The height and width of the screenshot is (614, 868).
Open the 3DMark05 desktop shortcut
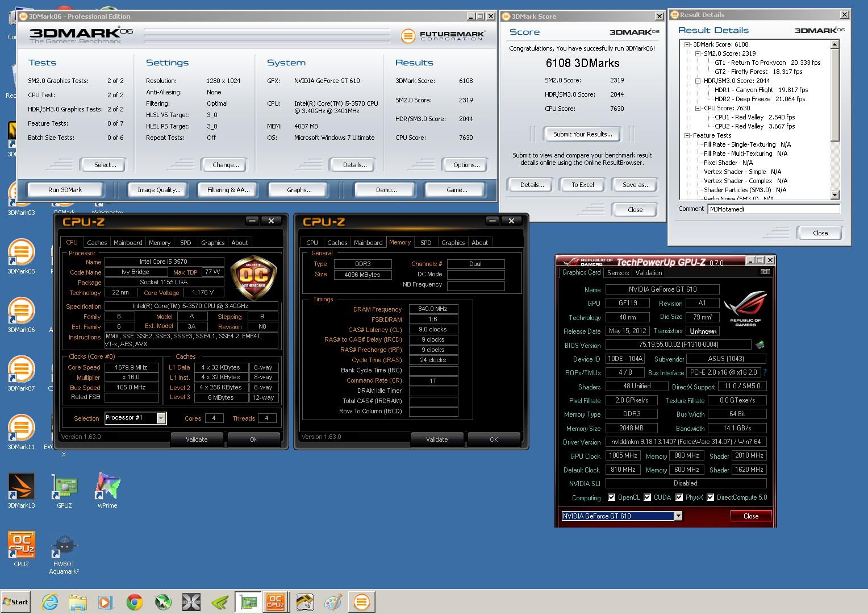pos(21,256)
